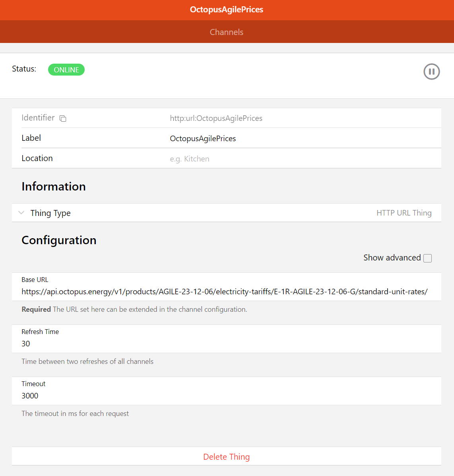Click the 'Required The URL set here' help text

click(x=134, y=309)
